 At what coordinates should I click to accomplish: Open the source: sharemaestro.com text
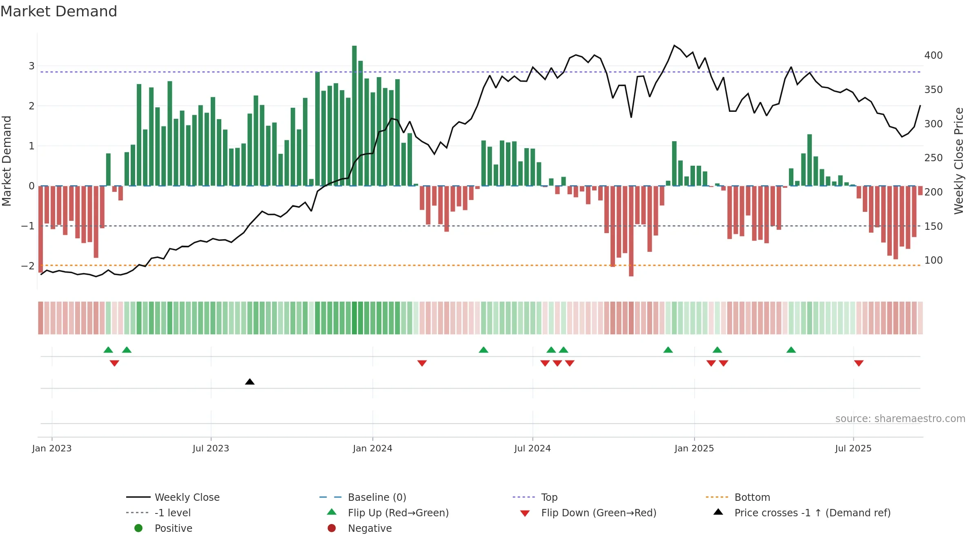pyautogui.click(x=900, y=418)
